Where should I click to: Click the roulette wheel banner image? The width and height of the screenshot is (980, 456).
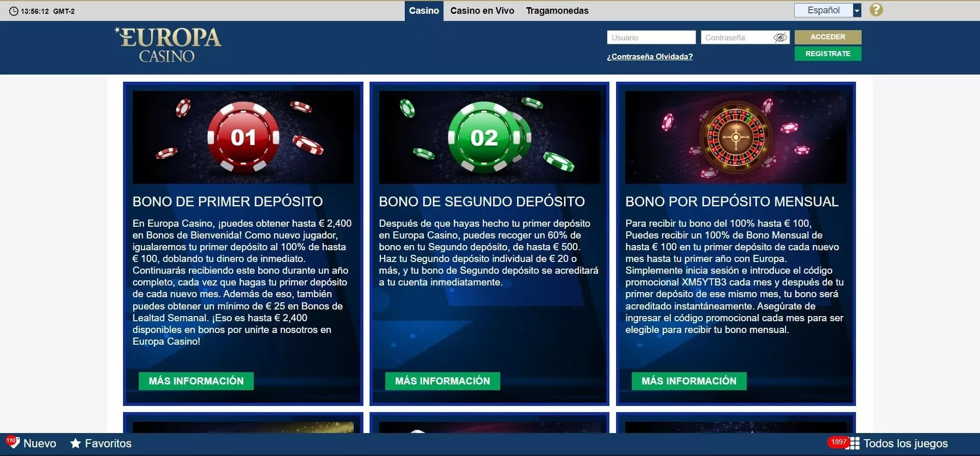[x=736, y=137]
